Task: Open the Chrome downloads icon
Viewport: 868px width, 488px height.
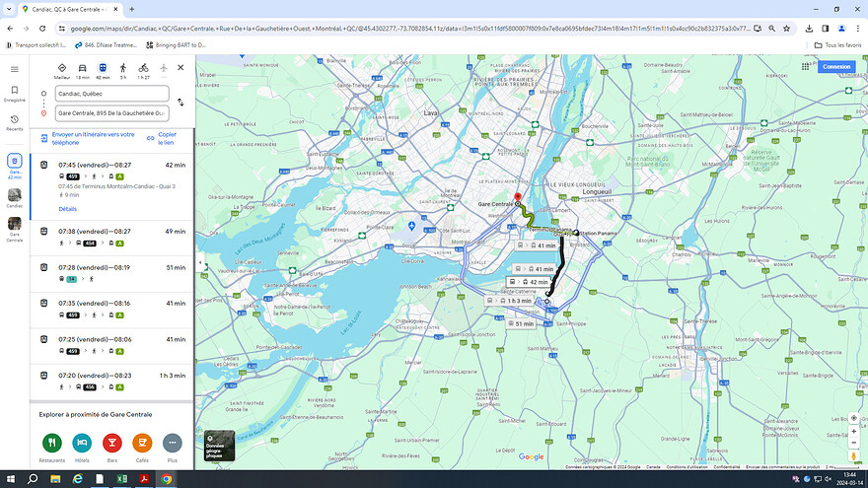Action: tap(809, 29)
